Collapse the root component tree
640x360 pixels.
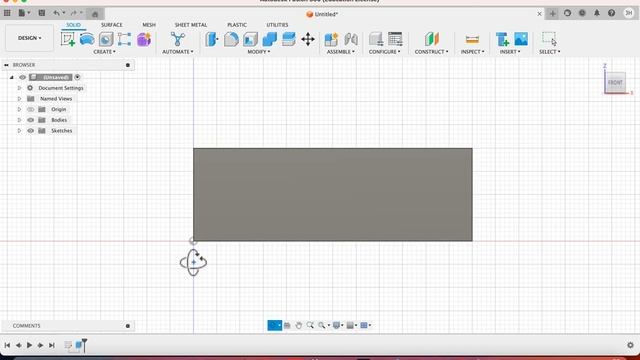pyautogui.click(x=11, y=77)
